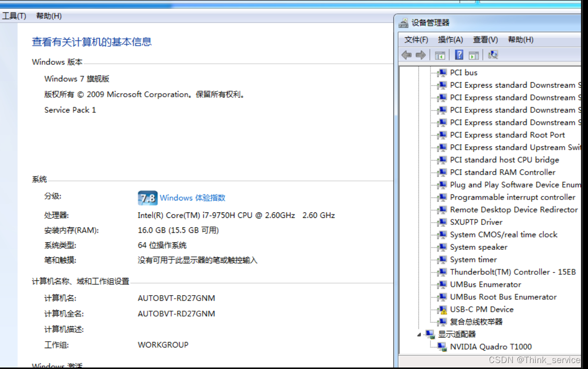Collapse the 显示适配器 tree node
588x369 pixels.
coord(419,335)
